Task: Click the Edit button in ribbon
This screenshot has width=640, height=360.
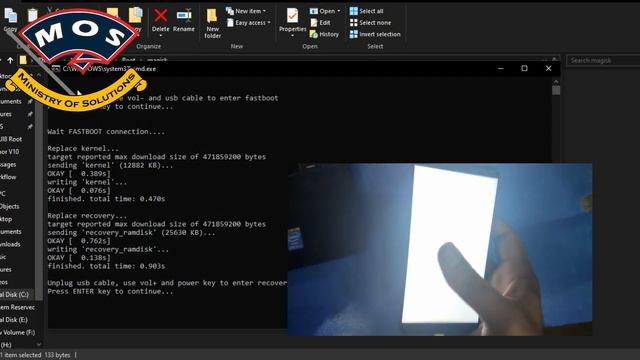Action: (x=320, y=23)
